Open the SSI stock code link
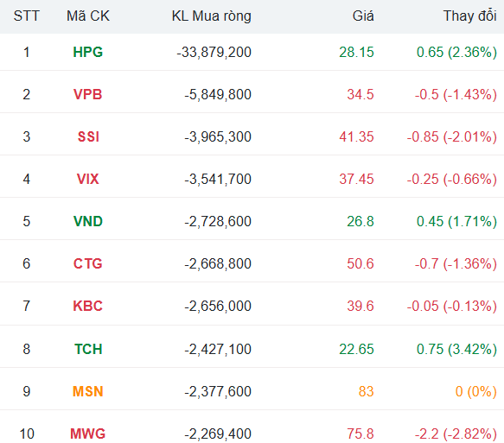Screen dimensions: 504x443 88,136
